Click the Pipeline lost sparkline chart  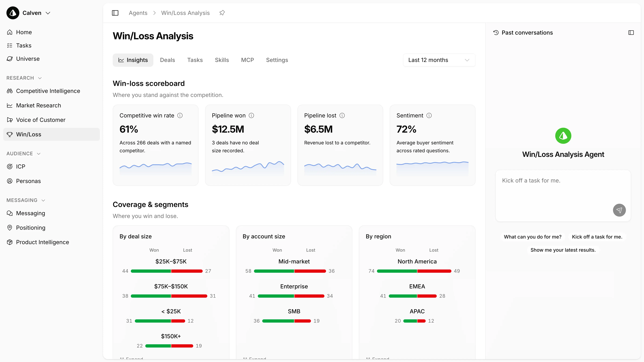(x=340, y=169)
